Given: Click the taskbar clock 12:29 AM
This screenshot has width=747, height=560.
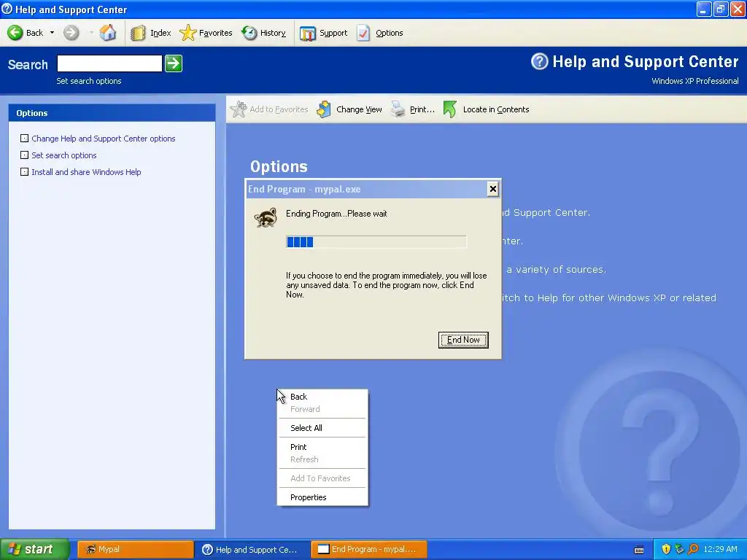Looking at the screenshot, I should click(720, 549).
